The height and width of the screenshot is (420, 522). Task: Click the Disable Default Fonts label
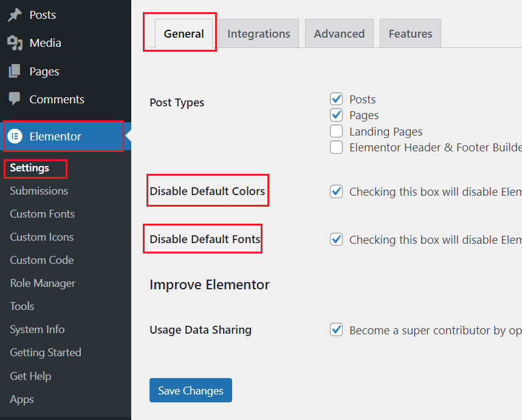[205, 239]
